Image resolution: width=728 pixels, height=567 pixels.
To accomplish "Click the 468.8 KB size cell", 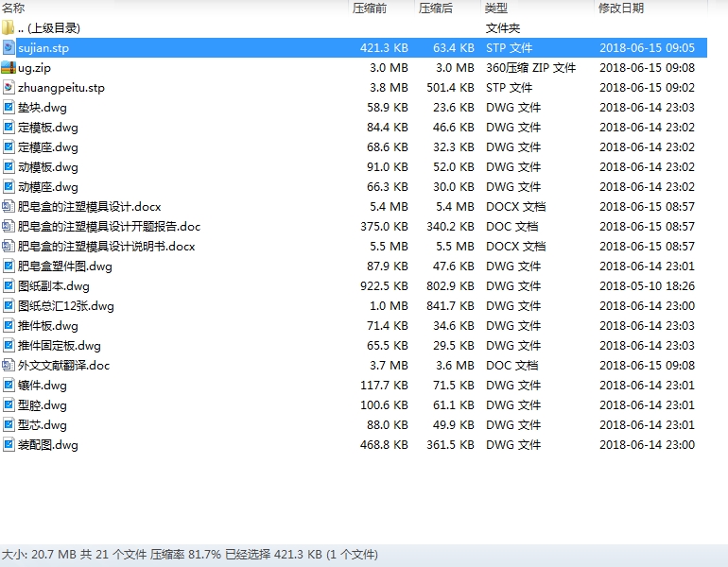I will coord(384,445).
